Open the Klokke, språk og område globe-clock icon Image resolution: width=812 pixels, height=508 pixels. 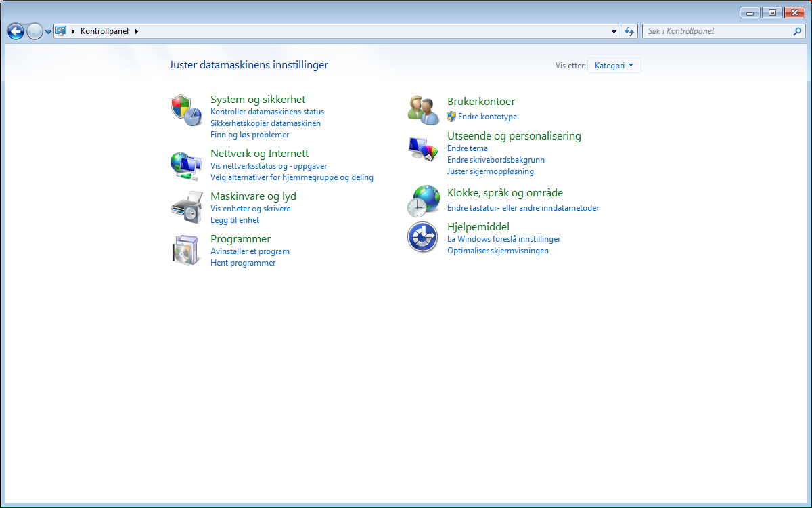(424, 201)
